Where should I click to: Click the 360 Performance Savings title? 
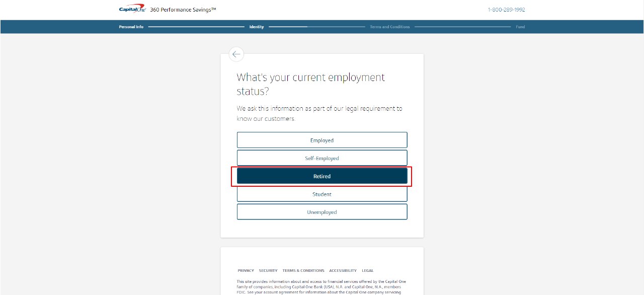click(x=183, y=10)
